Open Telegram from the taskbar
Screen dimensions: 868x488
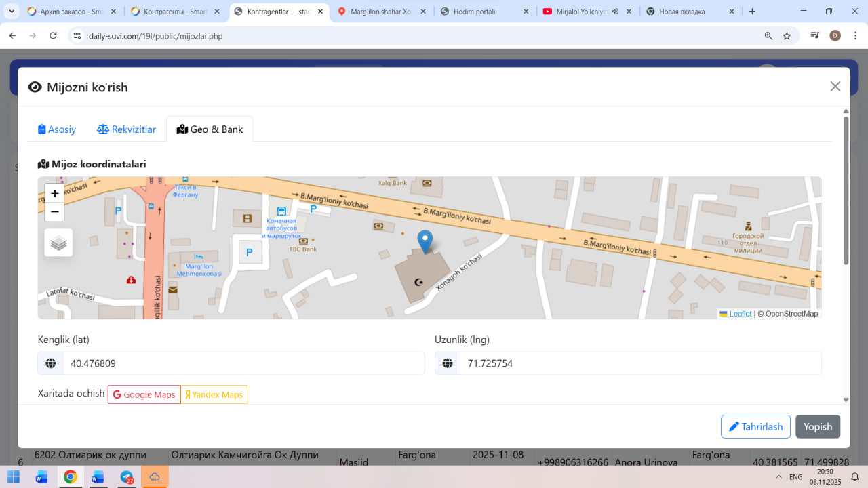[127, 477]
